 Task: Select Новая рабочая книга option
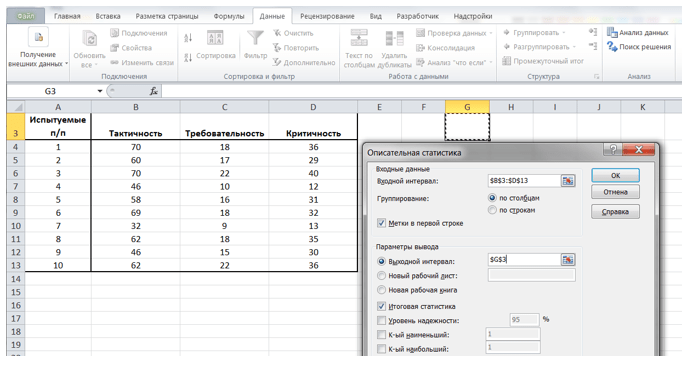[381, 290]
